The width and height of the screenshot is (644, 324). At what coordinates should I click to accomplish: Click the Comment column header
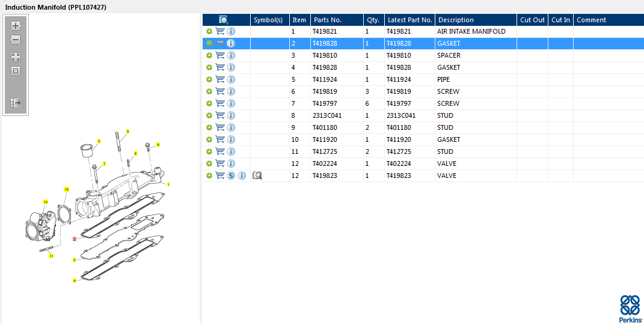click(609, 20)
